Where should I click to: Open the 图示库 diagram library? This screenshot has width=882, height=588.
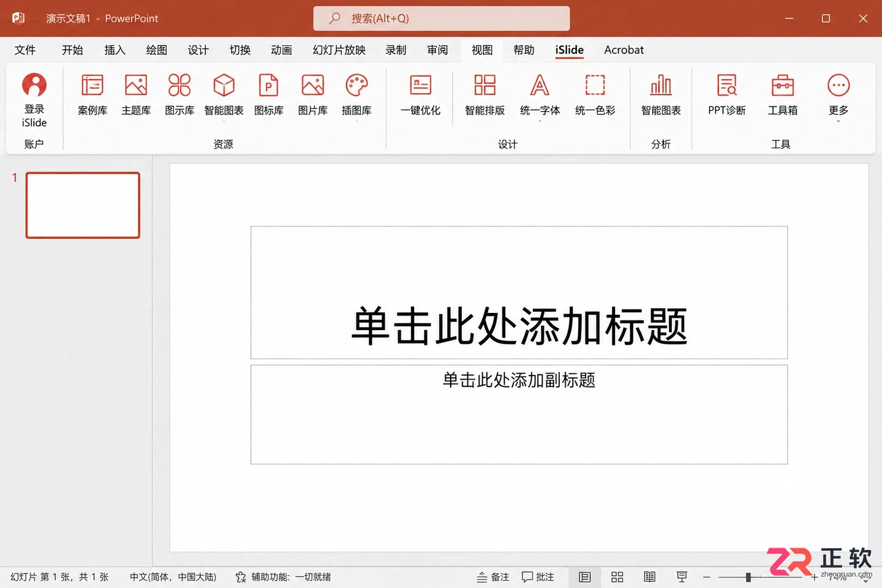[179, 95]
